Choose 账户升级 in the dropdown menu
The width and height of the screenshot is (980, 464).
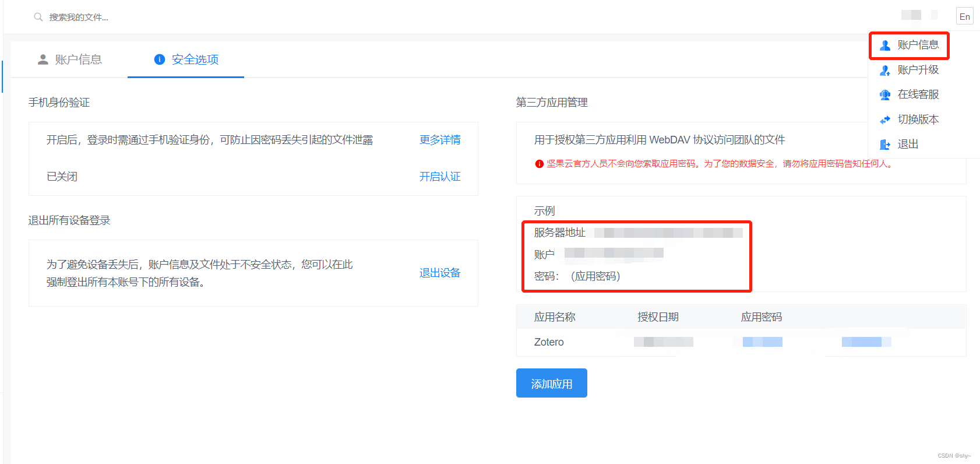point(910,70)
